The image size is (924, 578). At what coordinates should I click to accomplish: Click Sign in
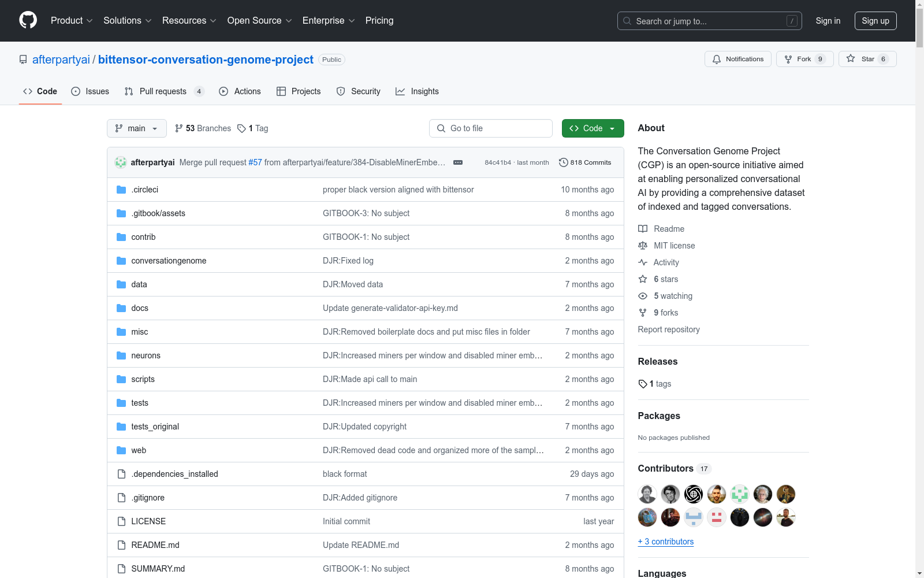tap(828, 21)
